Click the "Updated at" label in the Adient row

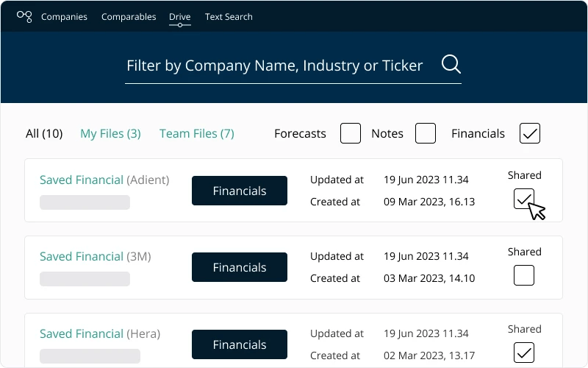(337, 180)
